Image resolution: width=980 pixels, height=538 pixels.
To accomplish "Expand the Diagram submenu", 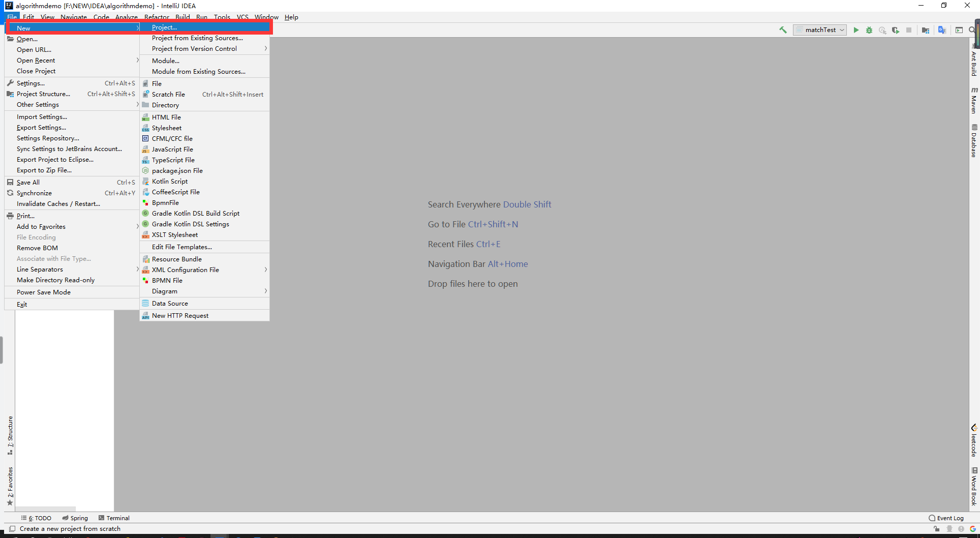I will coord(164,291).
